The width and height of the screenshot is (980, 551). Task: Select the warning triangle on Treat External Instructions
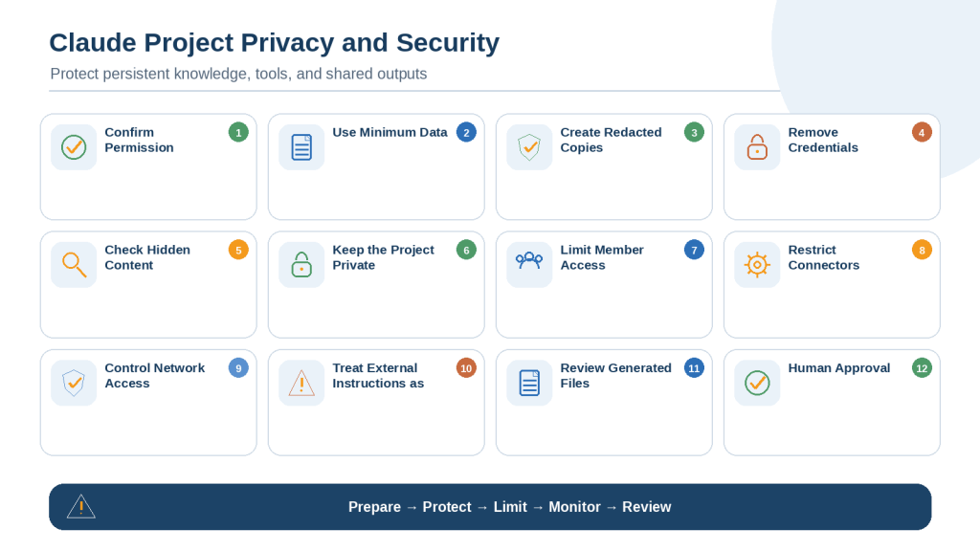[301, 383]
